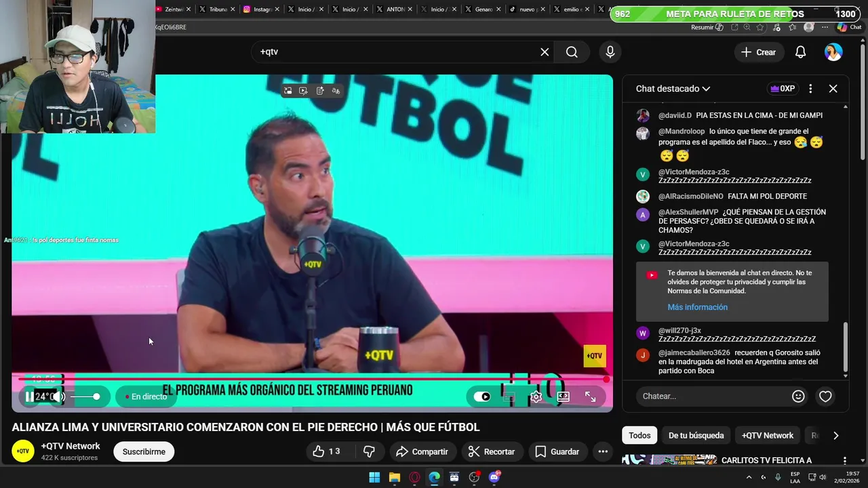
Task: Click the 0XP crown badge
Action: [783, 89]
